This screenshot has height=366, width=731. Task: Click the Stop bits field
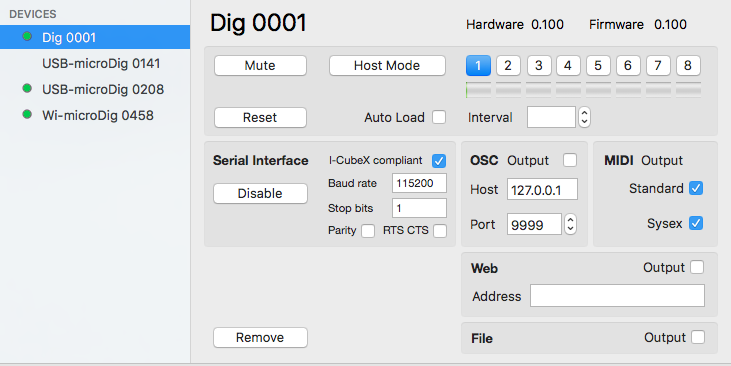click(x=419, y=208)
